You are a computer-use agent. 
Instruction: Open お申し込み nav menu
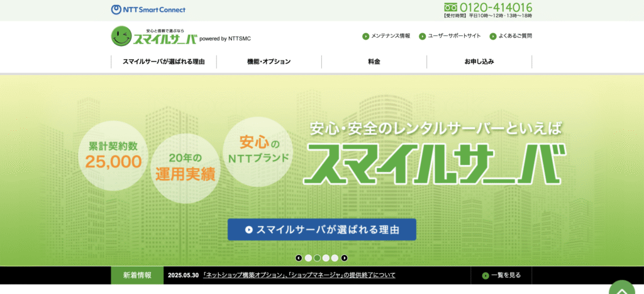pyautogui.click(x=479, y=62)
